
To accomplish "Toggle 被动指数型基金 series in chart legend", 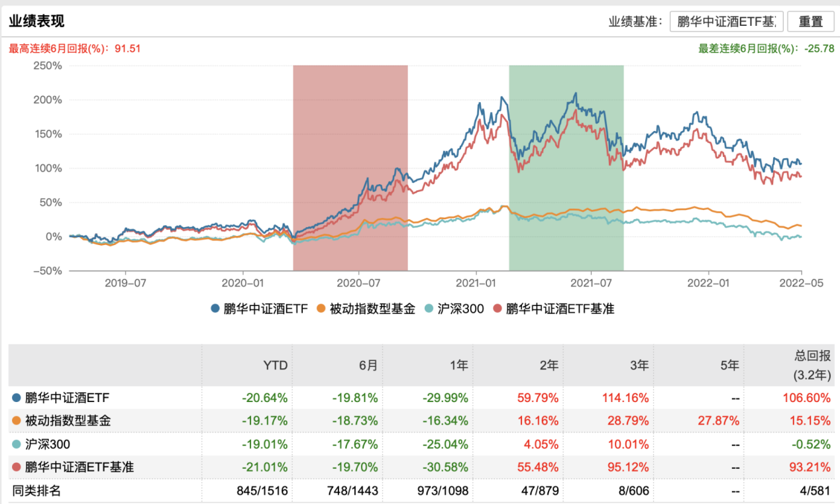I will pyautogui.click(x=366, y=308).
